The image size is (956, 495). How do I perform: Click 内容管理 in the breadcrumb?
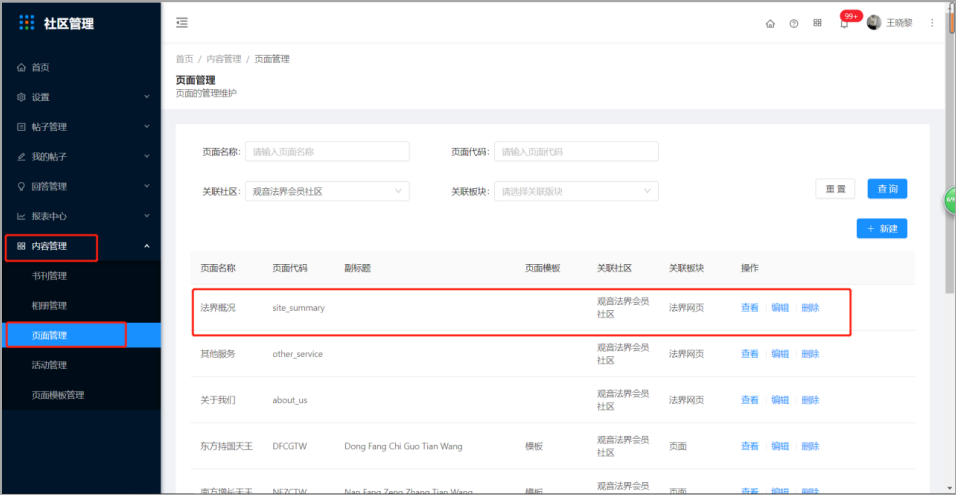(x=224, y=59)
